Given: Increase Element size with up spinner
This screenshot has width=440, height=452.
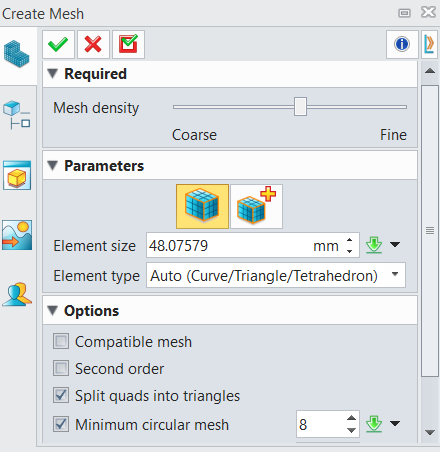Looking at the screenshot, I should 349,240.
